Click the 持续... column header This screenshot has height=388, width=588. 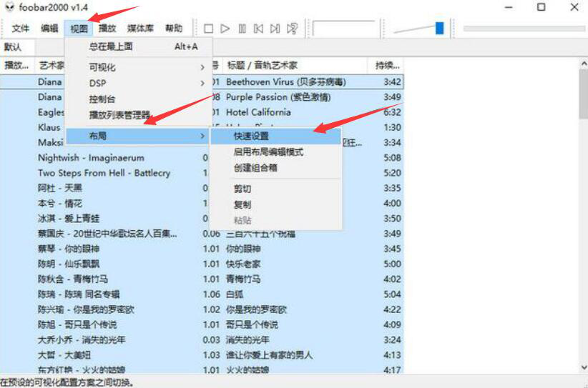[386, 66]
